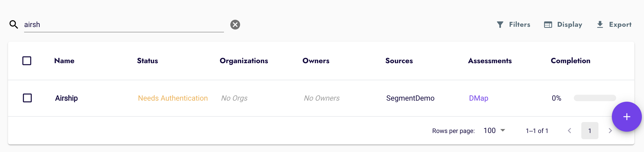Open the Airship entry name
Image resolution: width=644 pixels, height=152 pixels.
tap(66, 98)
